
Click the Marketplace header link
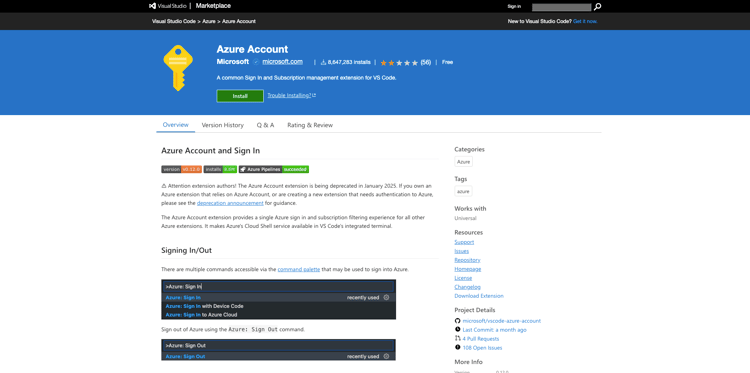(x=213, y=6)
